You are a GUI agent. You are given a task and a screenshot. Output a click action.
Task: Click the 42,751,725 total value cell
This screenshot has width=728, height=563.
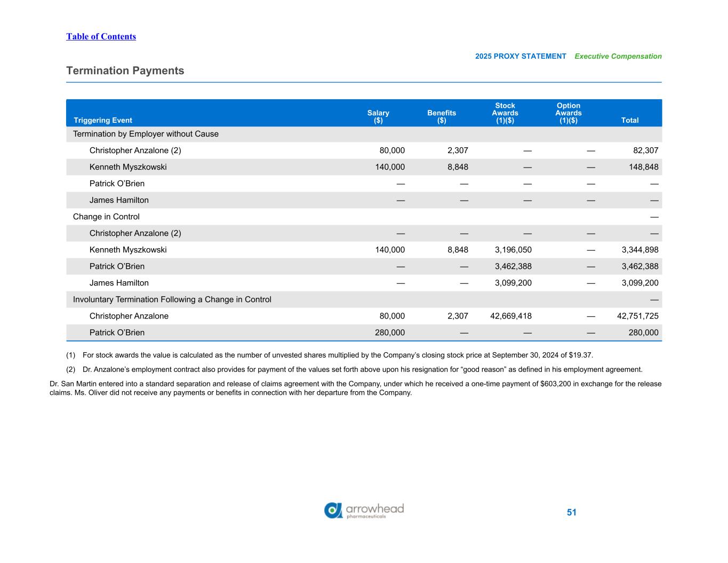pyautogui.click(x=637, y=316)
